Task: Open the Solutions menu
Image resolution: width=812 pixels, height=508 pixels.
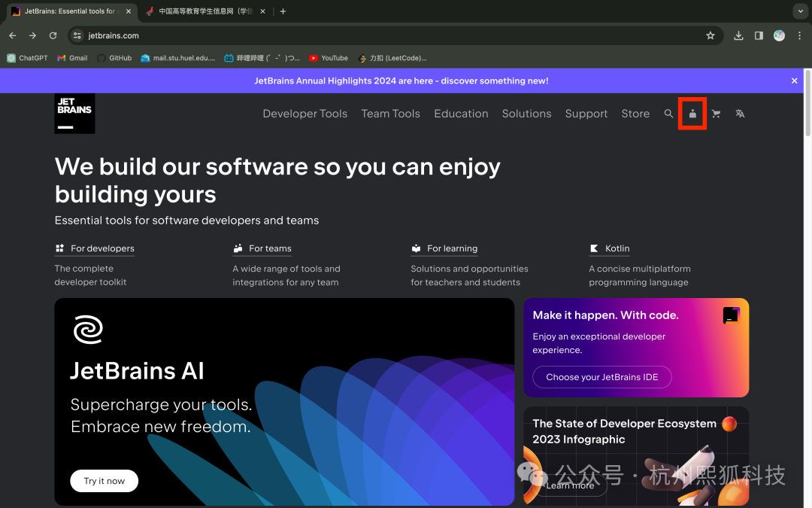Action: pos(526,114)
